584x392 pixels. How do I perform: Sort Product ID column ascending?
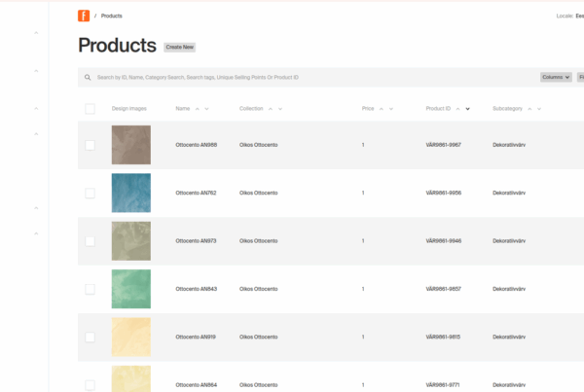[457, 109]
